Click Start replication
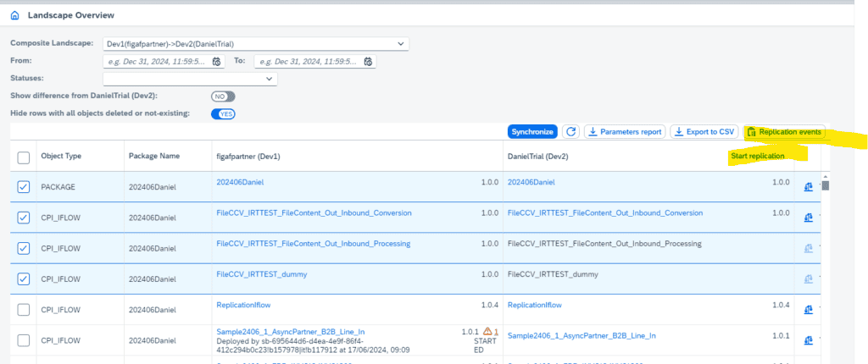The image size is (868, 364). click(x=757, y=156)
